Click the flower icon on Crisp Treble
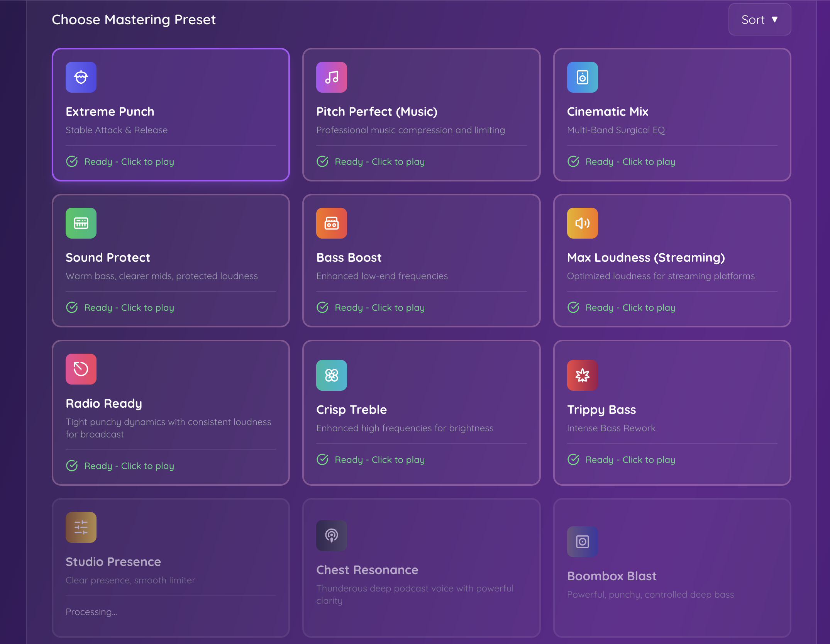Screen dimensions: 830x644 331,375
